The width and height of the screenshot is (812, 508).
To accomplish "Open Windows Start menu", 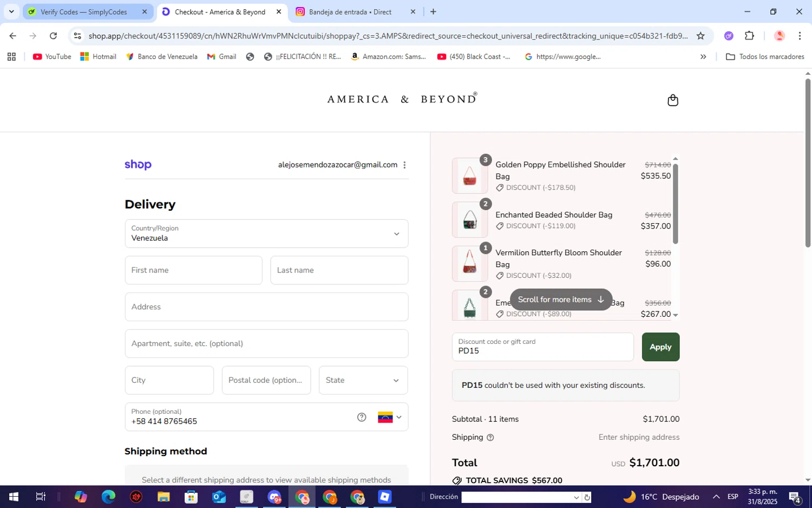I will pyautogui.click(x=14, y=497).
